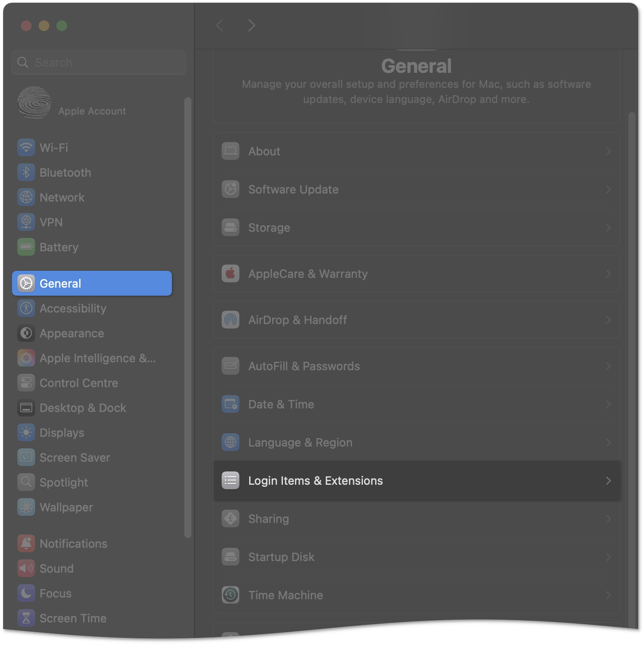Click the VPN icon in sidebar
This screenshot has width=644, height=645.
(x=26, y=222)
